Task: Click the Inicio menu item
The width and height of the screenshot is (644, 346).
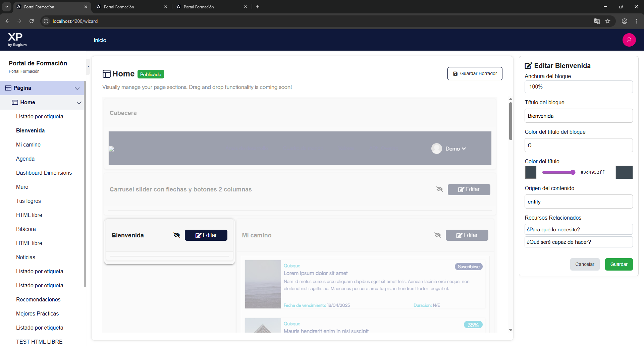Action: (100, 40)
